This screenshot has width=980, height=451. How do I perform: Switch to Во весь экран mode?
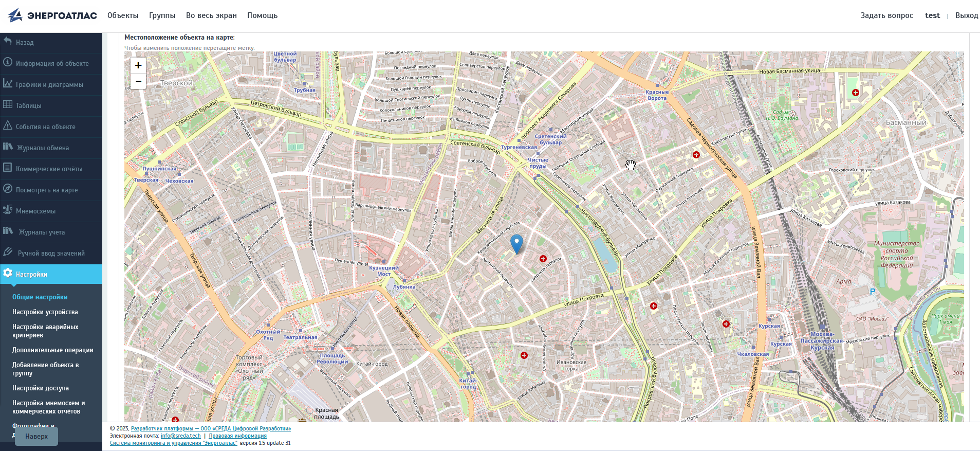pos(211,15)
